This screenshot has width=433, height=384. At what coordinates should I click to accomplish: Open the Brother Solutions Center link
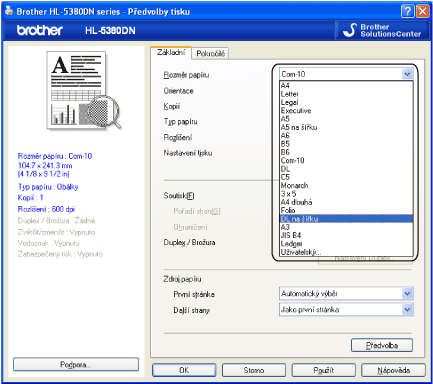point(382,30)
